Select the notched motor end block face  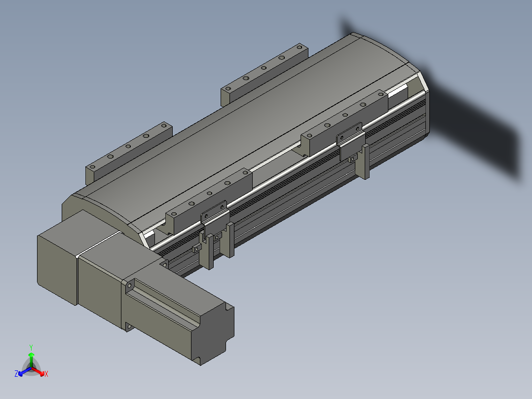[213, 334]
